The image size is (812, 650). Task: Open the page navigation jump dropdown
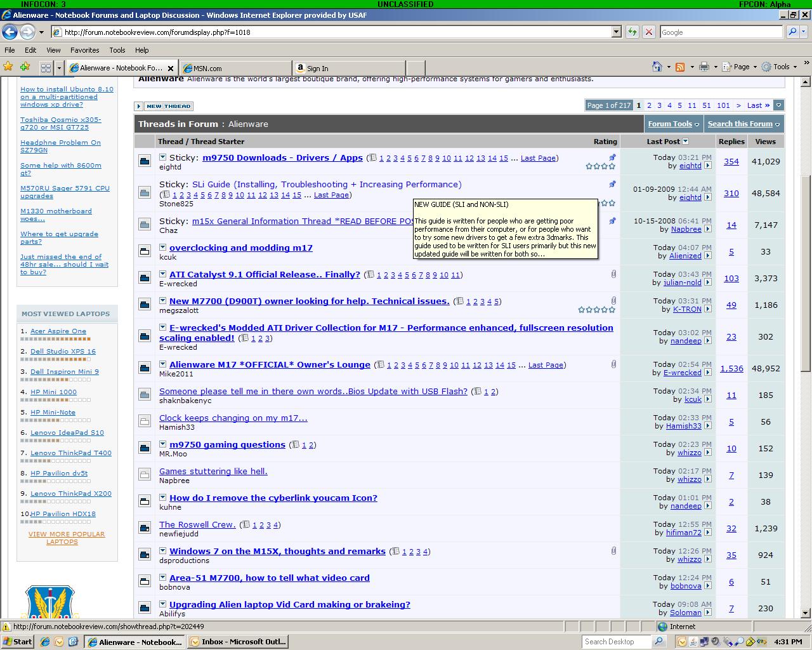(778, 105)
